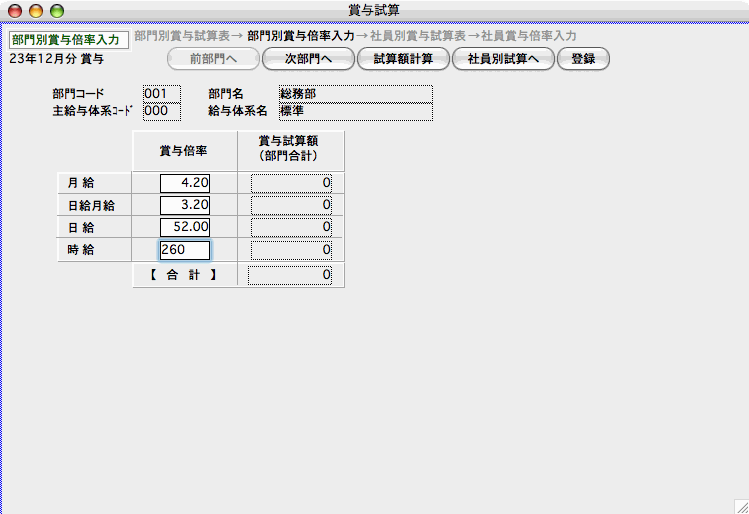Click the green zoom window button
The image size is (749, 514).
point(56,10)
